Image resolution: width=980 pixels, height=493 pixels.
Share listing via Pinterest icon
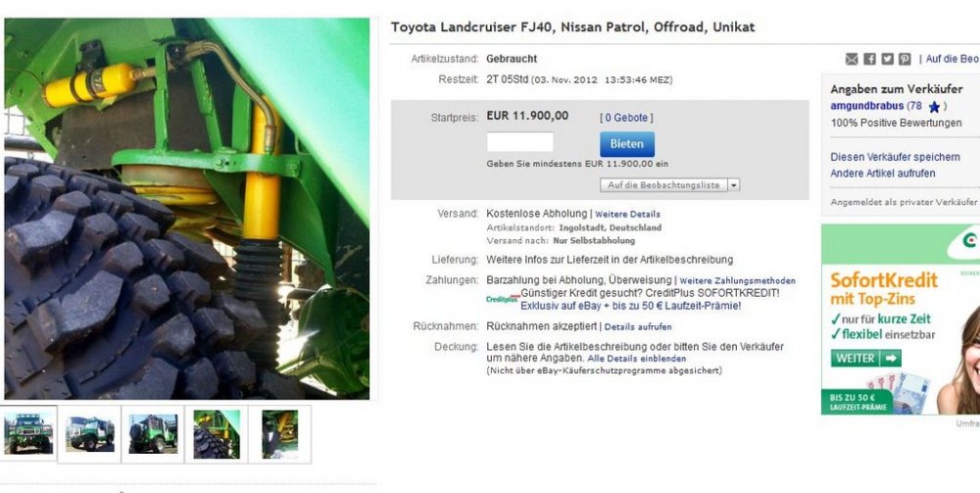905,59
